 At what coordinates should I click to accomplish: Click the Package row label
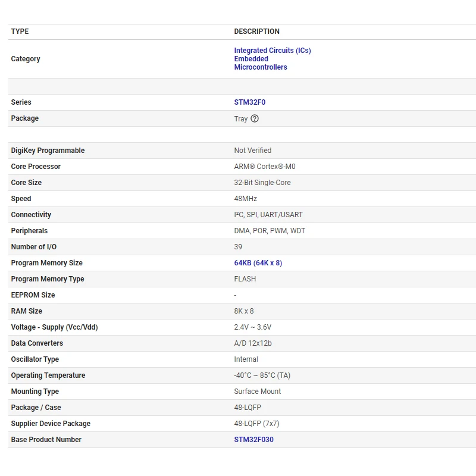23,118
